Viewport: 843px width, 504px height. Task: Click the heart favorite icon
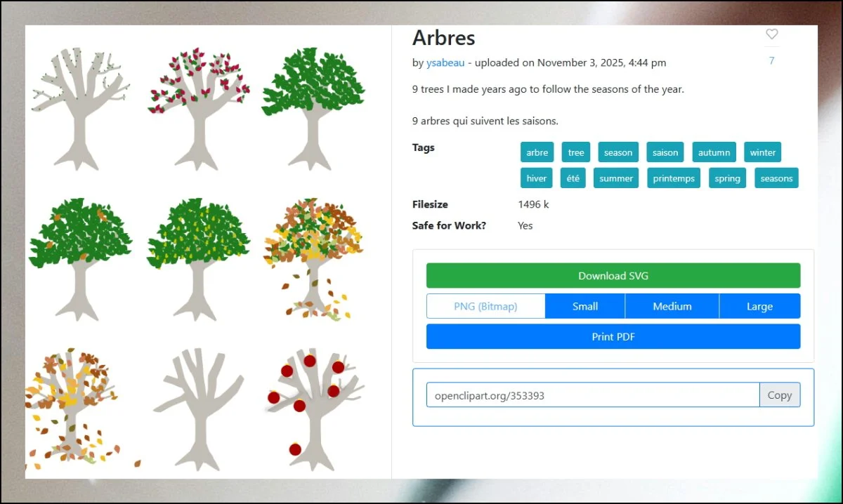coord(771,34)
